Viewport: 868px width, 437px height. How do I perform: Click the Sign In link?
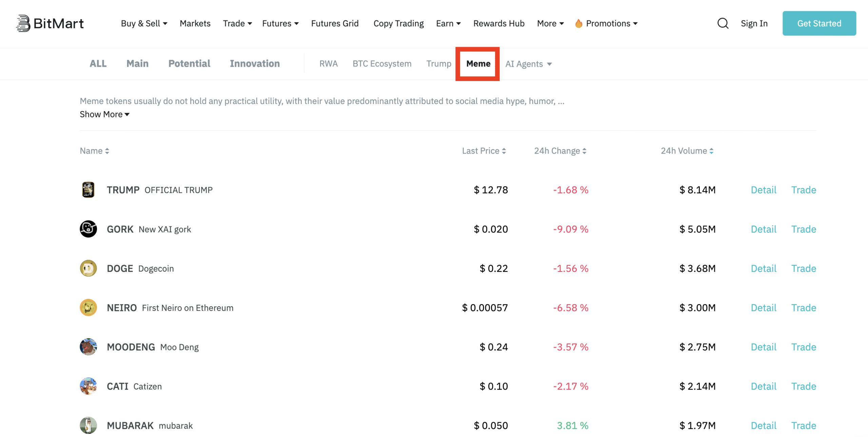754,23
